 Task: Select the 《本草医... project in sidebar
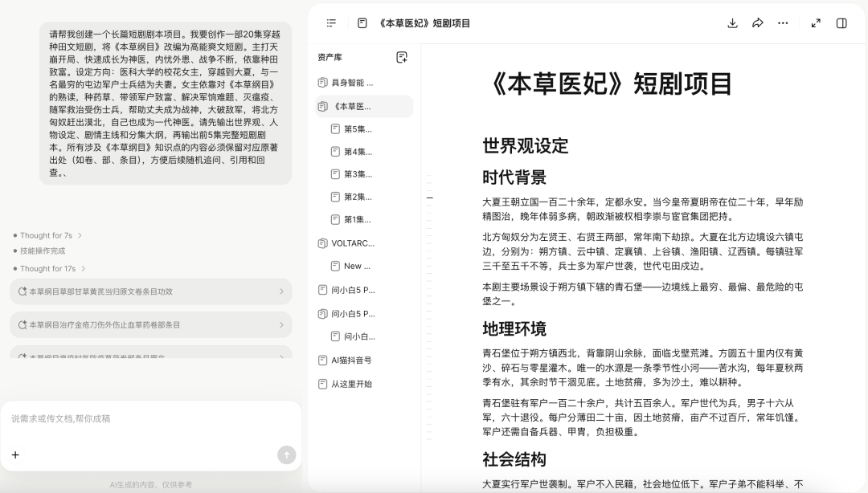coord(365,106)
